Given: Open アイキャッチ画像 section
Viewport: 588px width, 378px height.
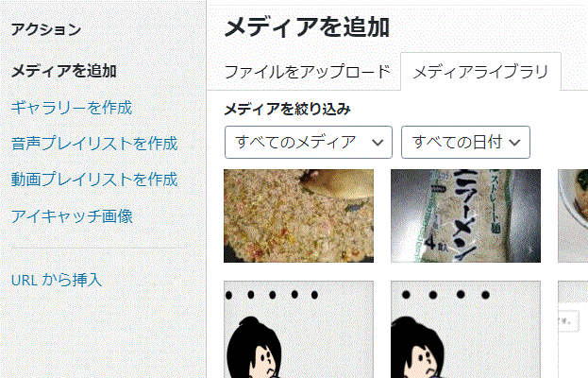Looking at the screenshot, I should [x=72, y=215].
